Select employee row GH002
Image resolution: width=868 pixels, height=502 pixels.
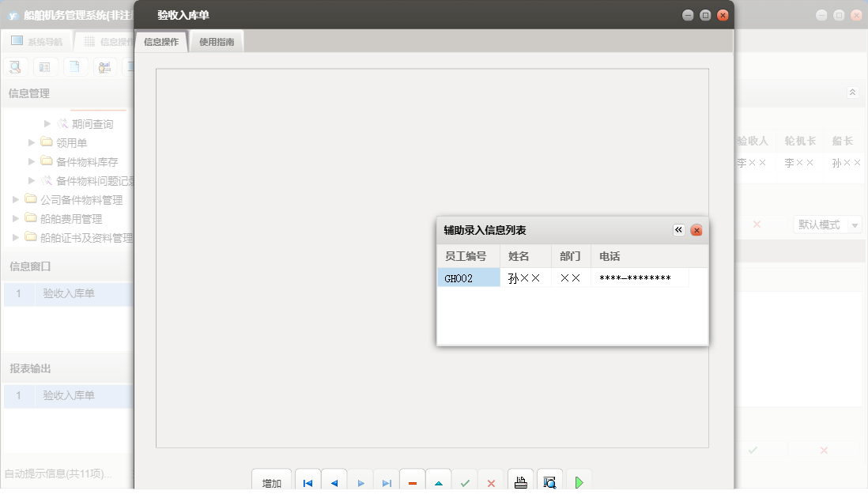click(x=468, y=278)
